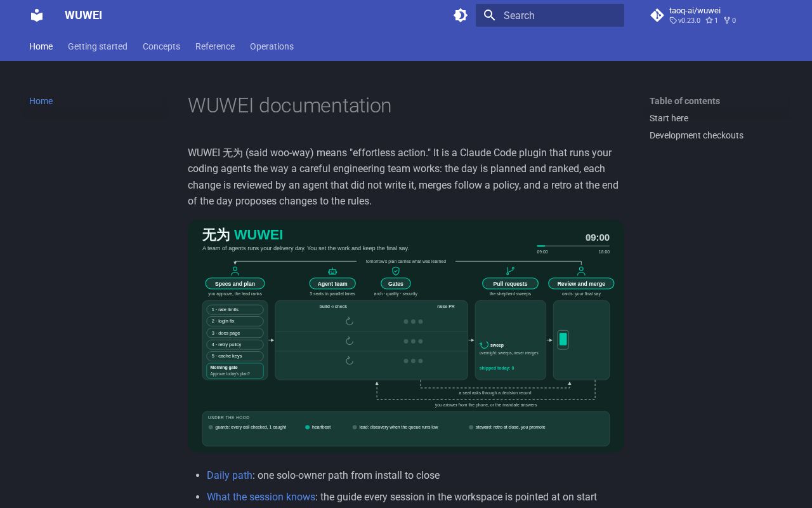The width and height of the screenshot is (812, 508).
Task: Click the Specs and plan person icon
Action: (235, 271)
